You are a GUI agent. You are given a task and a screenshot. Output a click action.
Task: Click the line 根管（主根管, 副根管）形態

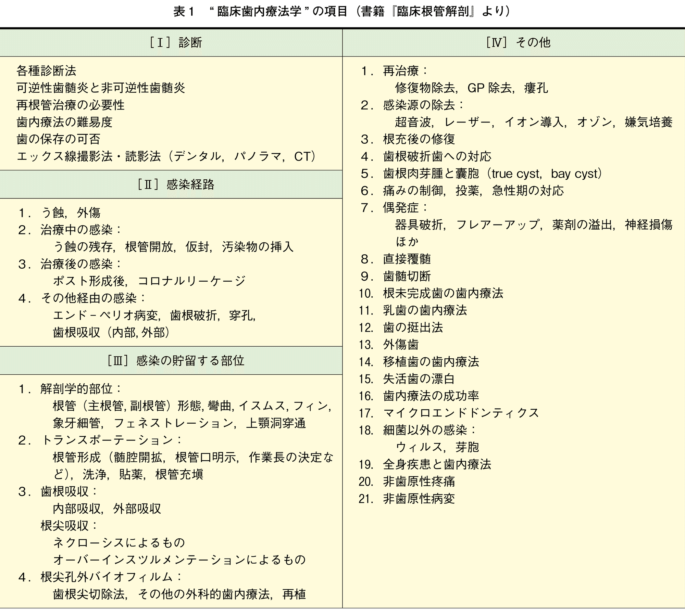(x=192, y=406)
